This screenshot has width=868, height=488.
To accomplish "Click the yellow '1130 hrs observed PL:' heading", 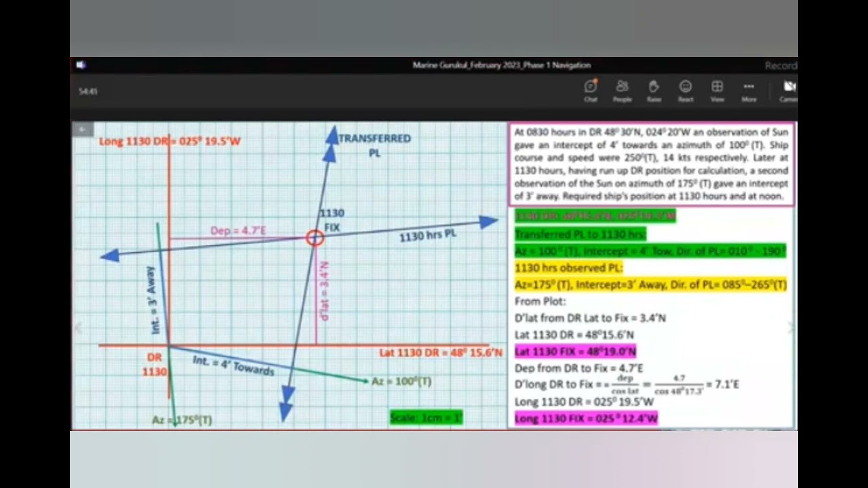I will [568, 268].
